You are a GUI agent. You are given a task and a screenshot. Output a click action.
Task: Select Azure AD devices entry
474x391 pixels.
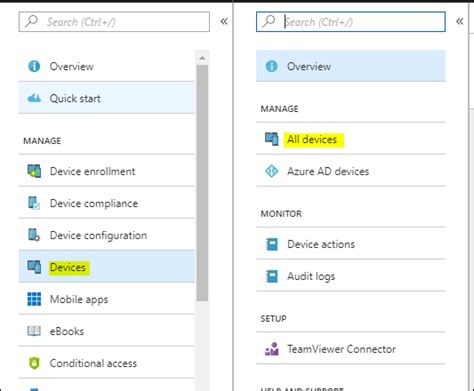tap(351, 171)
